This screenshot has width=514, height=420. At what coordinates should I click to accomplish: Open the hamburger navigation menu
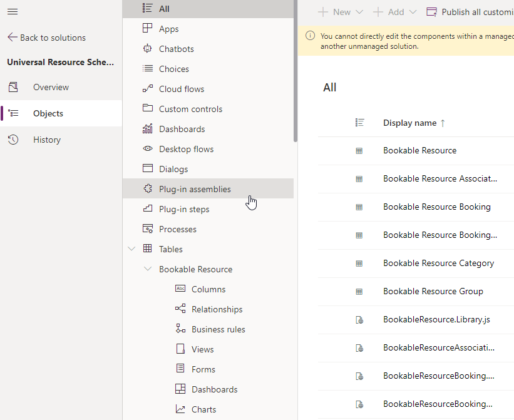click(x=13, y=12)
